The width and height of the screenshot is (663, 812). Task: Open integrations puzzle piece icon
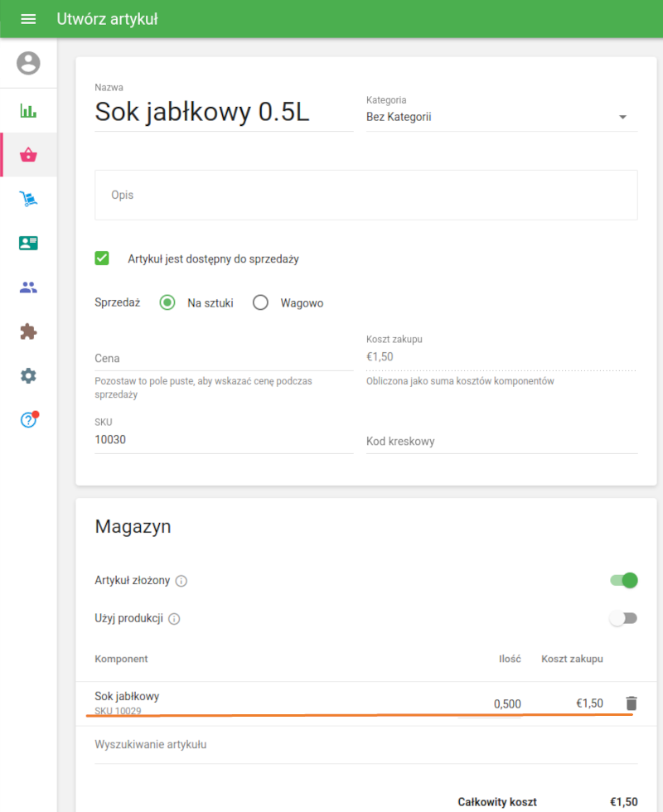click(x=28, y=331)
